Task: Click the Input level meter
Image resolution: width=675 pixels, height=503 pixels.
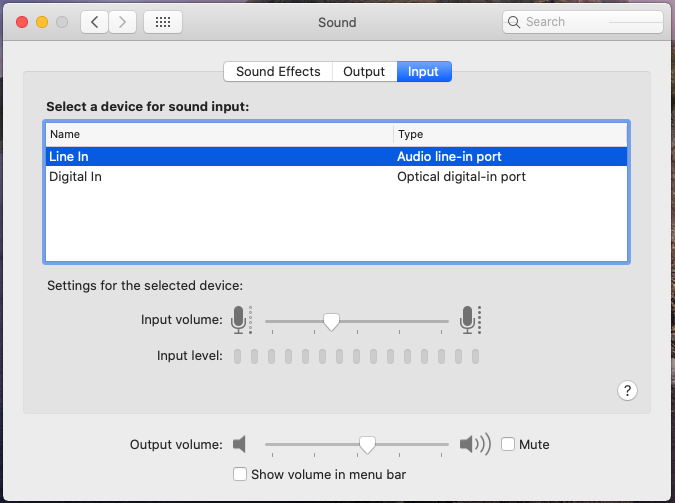Action: [x=356, y=357]
